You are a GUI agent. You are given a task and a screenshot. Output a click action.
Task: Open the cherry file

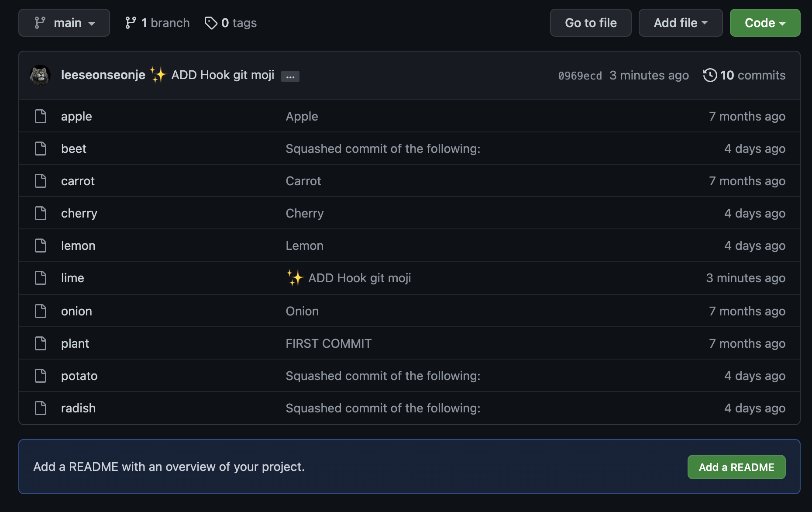[79, 213]
